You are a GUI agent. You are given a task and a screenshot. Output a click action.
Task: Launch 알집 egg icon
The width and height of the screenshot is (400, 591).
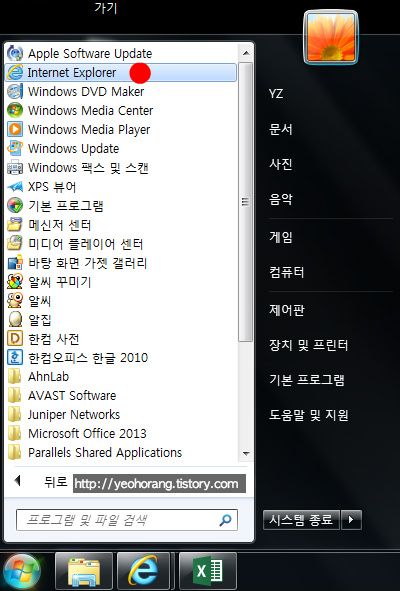point(15,320)
